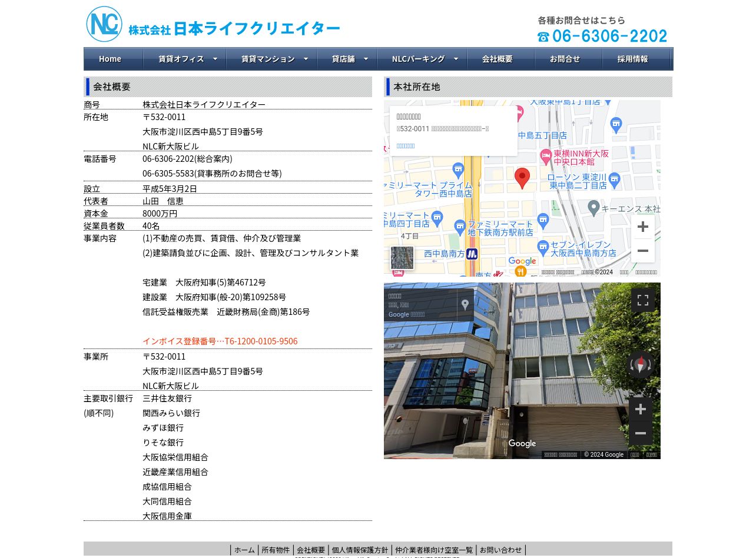Click the NLC company logo
Viewport: 756px width, 558px height.
coord(104,24)
